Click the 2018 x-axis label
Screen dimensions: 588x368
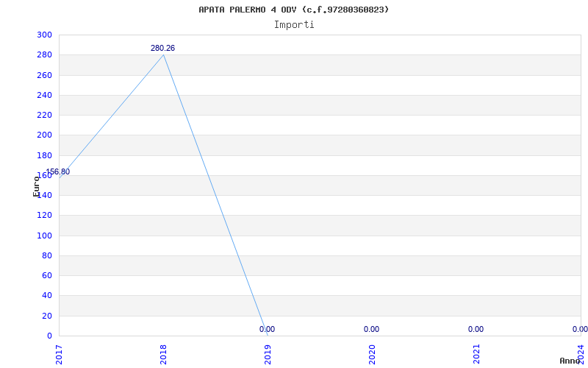pyautogui.click(x=163, y=355)
